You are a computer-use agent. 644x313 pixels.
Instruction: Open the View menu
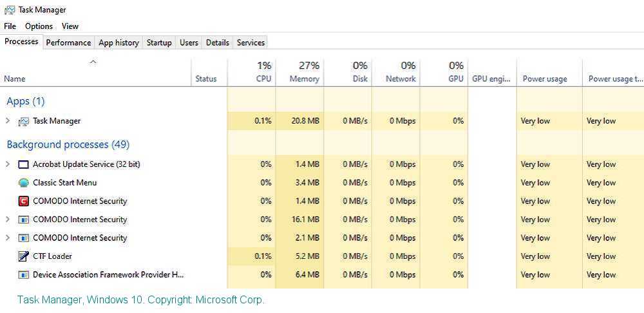tap(70, 26)
